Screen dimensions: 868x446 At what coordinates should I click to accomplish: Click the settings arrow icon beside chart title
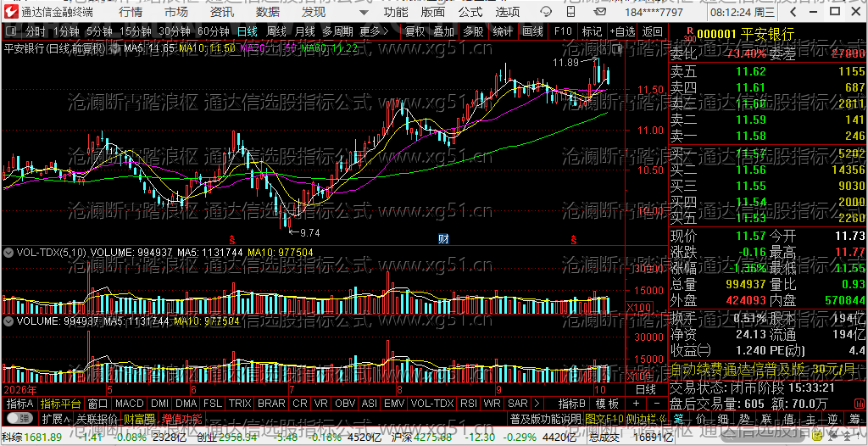click(x=115, y=48)
